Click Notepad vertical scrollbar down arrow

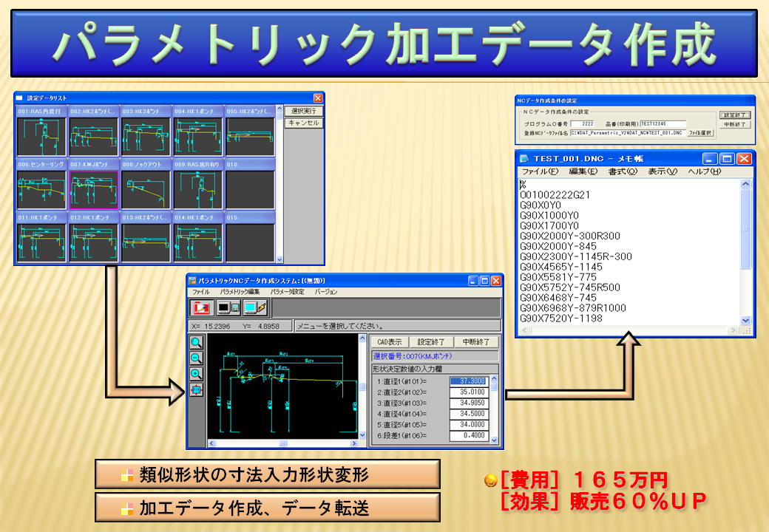(x=745, y=321)
